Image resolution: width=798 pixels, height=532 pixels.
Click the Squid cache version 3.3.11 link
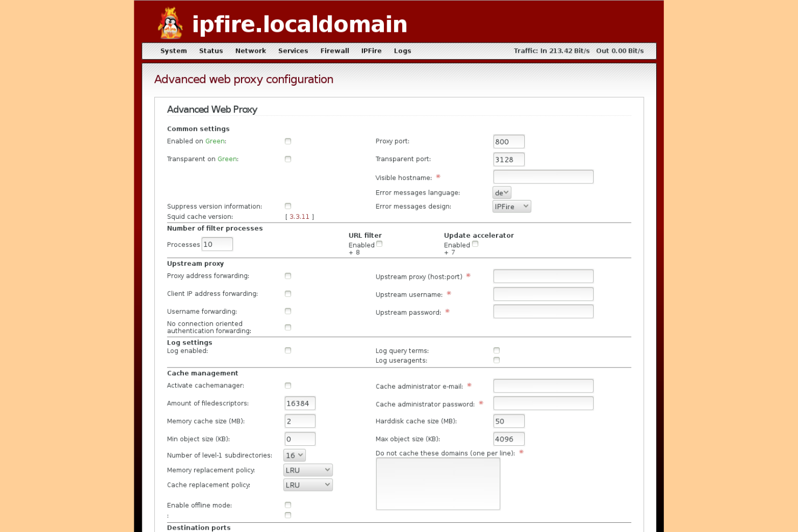[x=299, y=216]
